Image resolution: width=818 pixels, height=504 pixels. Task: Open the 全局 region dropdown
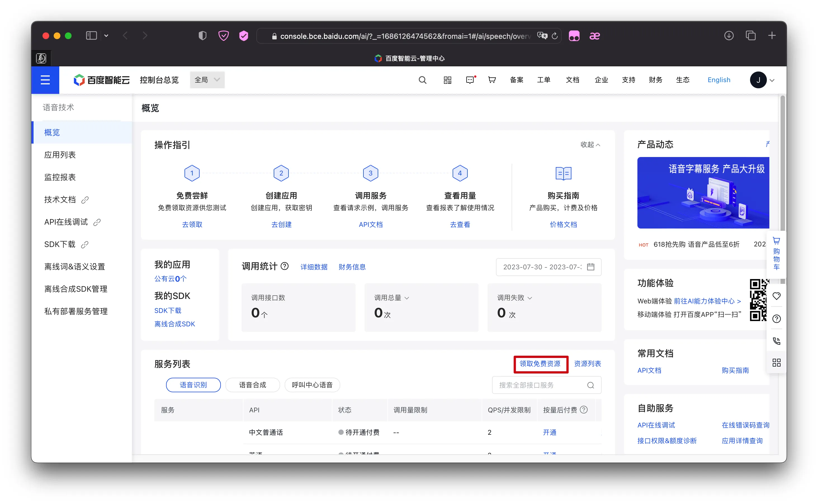click(207, 80)
